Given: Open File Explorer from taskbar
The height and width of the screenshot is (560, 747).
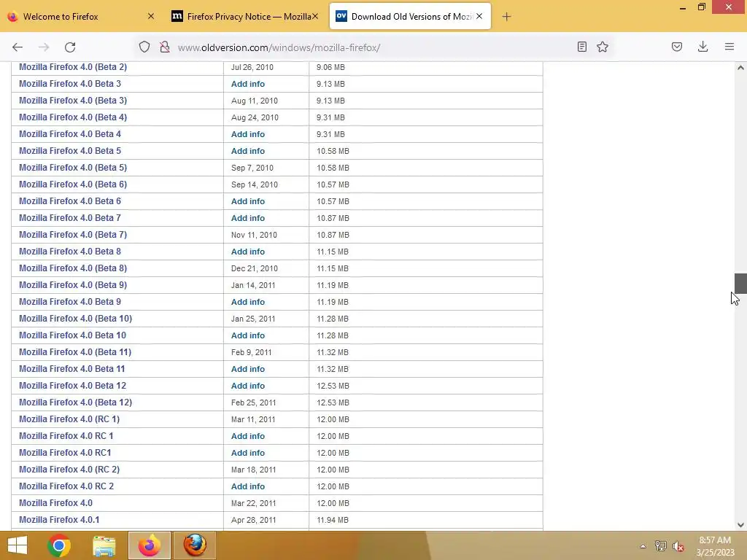Looking at the screenshot, I should (x=104, y=545).
